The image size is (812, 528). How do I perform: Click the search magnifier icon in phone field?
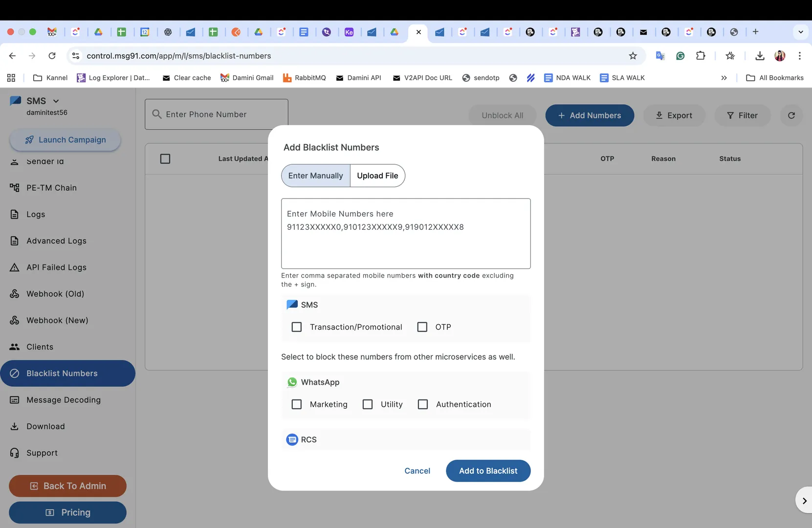click(x=157, y=114)
